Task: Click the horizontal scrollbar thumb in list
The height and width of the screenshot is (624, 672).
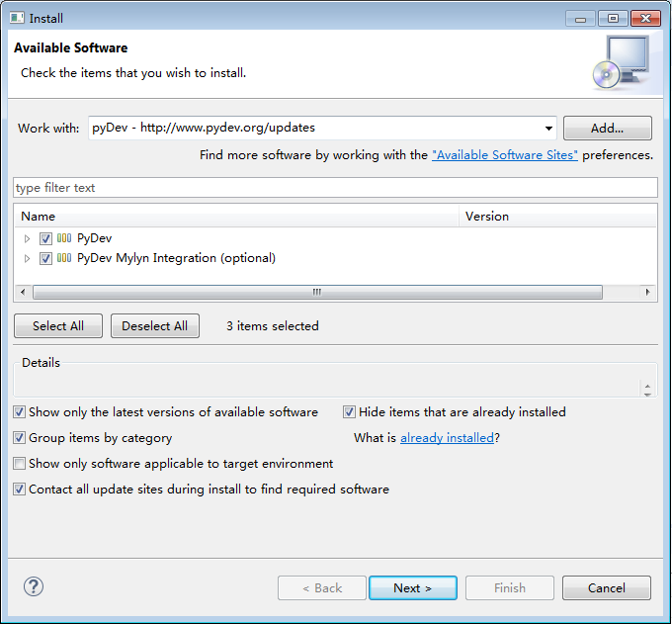Action: tap(317, 292)
